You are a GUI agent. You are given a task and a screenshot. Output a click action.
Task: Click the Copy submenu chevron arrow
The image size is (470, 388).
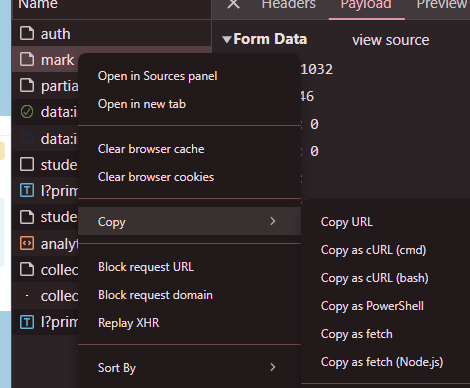click(x=273, y=221)
